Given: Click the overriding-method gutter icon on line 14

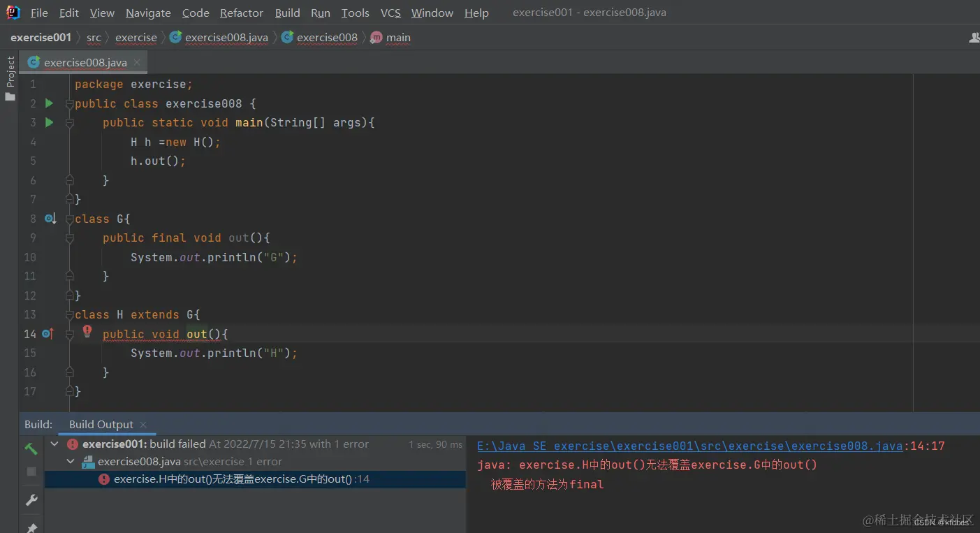Looking at the screenshot, I should (48, 334).
